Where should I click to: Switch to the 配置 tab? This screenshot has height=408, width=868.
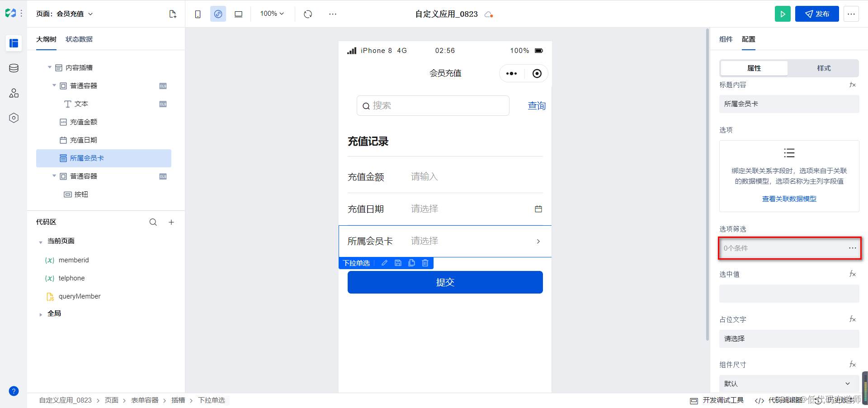point(749,39)
